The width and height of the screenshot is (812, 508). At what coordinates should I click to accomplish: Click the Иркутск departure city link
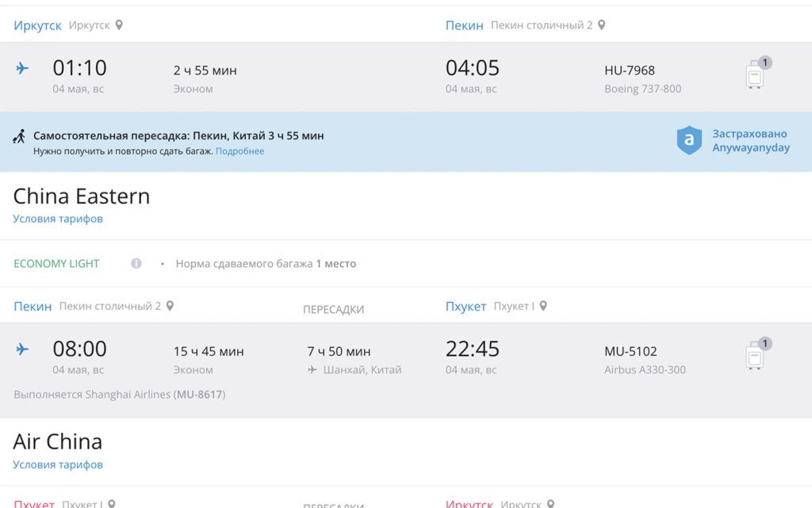[x=37, y=25]
